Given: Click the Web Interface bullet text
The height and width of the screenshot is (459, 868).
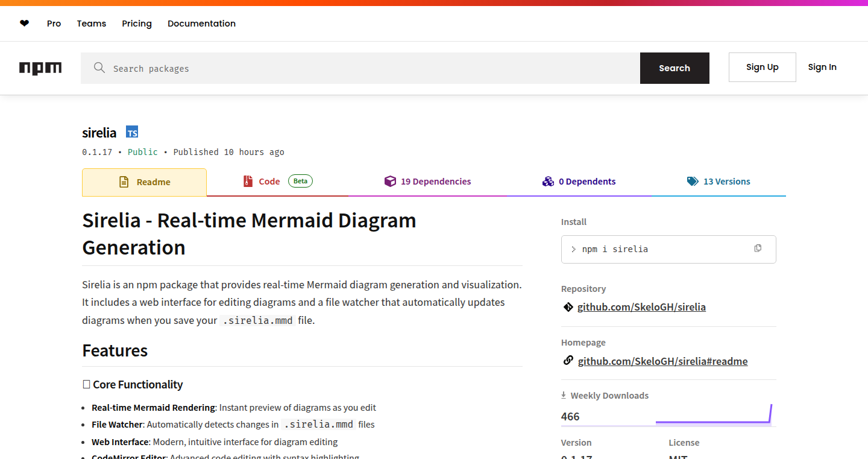Looking at the screenshot, I should (215, 442).
